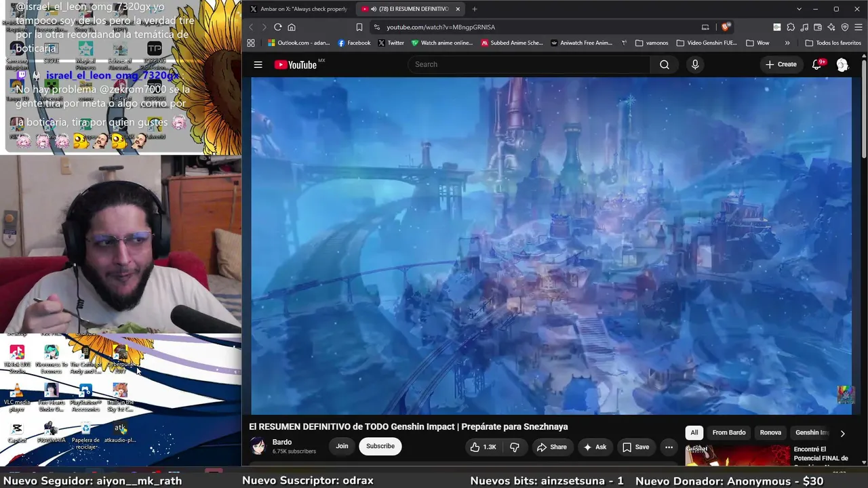Close the YouTube video tab

click(x=458, y=9)
